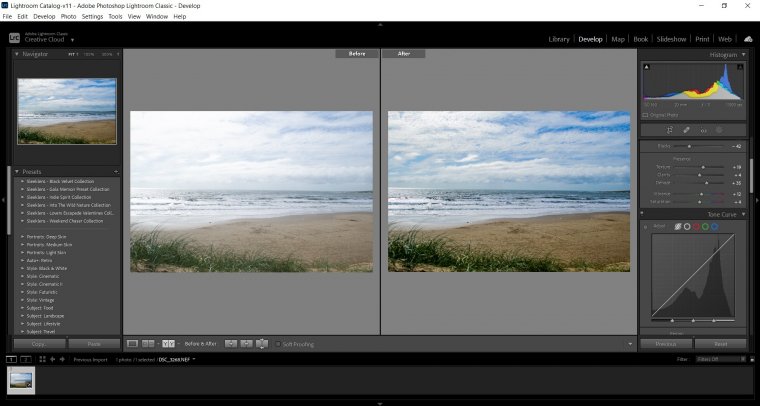Image resolution: width=760 pixels, height=406 pixels.
Task: Adjust the Dehaze slider
Action: click(707, 183)
